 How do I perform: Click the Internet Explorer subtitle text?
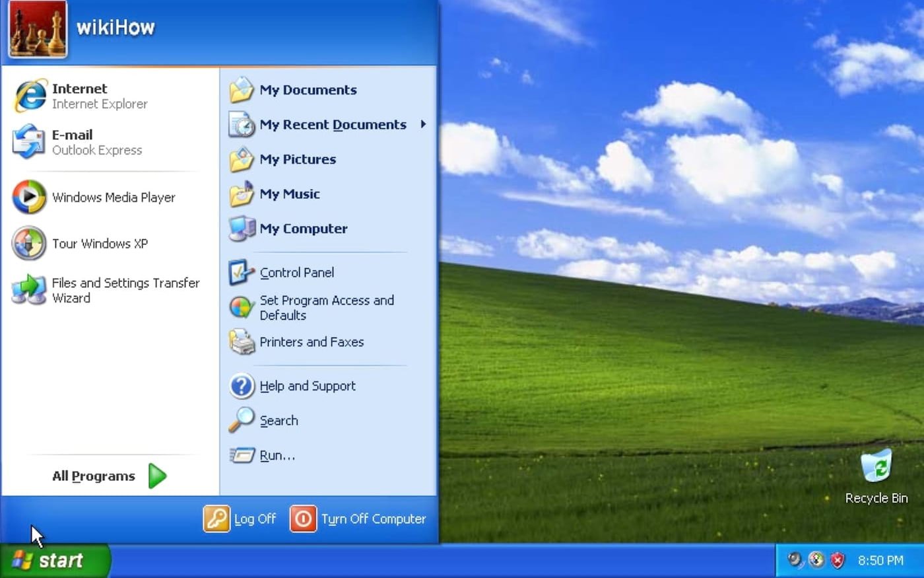click(x=100, y=104)
